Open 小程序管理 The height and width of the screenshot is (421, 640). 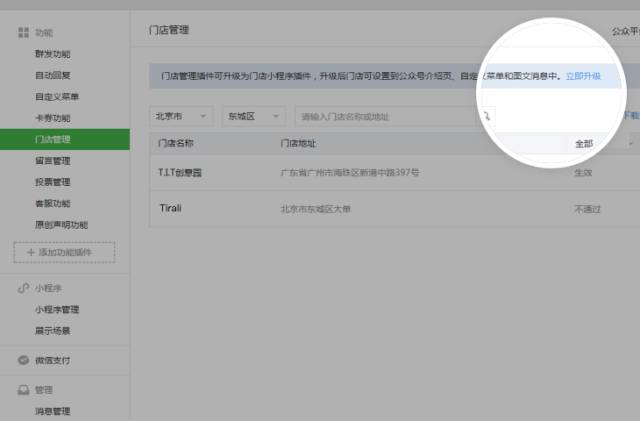pyautogui.click(x=57, y=310)
